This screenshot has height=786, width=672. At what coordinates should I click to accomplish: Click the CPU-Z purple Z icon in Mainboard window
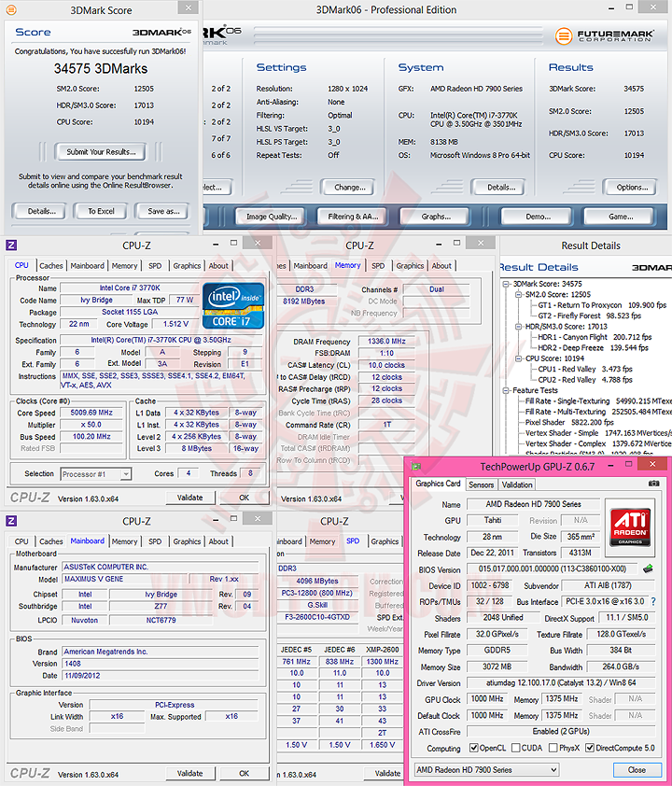11,521
